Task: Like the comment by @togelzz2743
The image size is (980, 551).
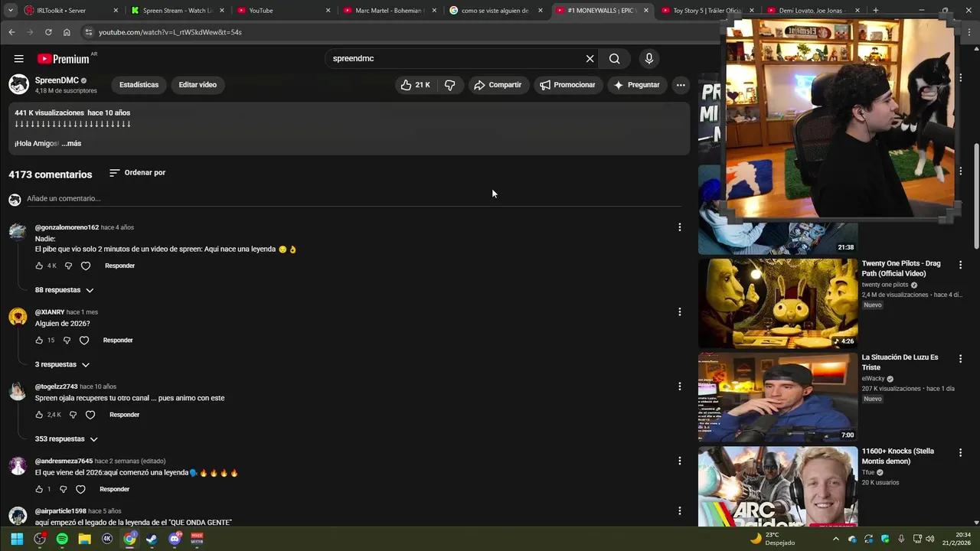Action: point(39,415)
